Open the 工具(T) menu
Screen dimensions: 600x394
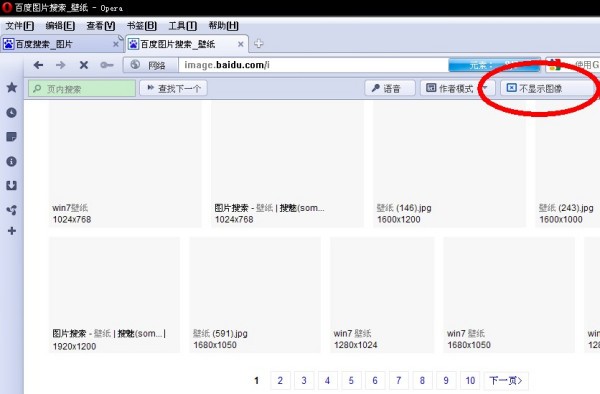point(183,26)
